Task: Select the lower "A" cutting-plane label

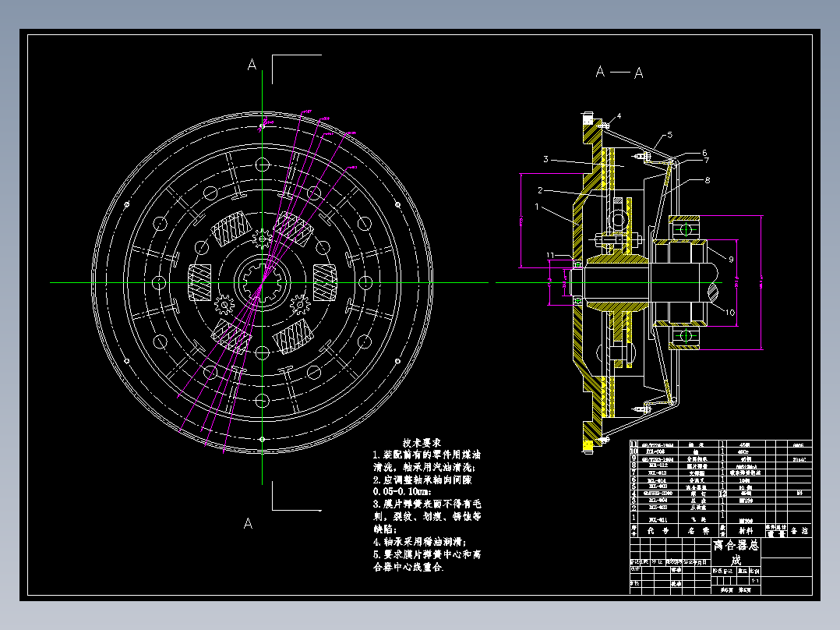Action: tap(248, 523)
